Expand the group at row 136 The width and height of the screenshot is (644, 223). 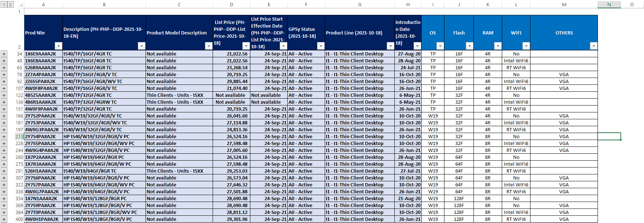[x=4, y=102]
